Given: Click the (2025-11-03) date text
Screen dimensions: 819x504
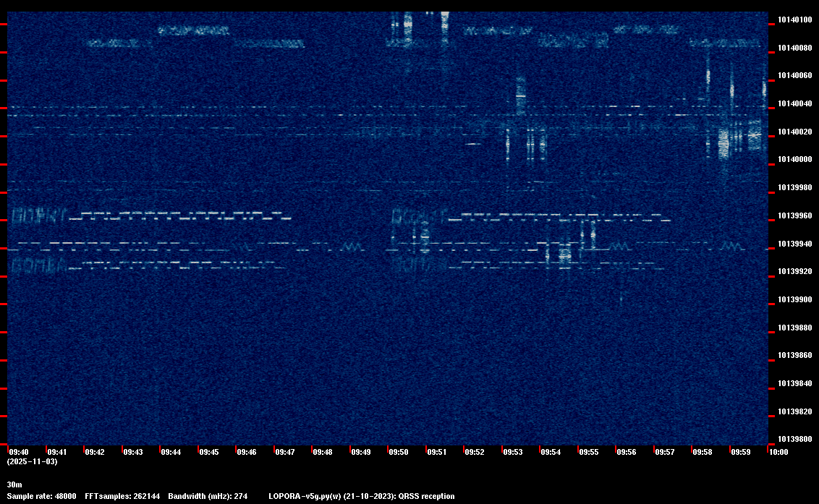Looking at the screenshot, I should [32, 461].
